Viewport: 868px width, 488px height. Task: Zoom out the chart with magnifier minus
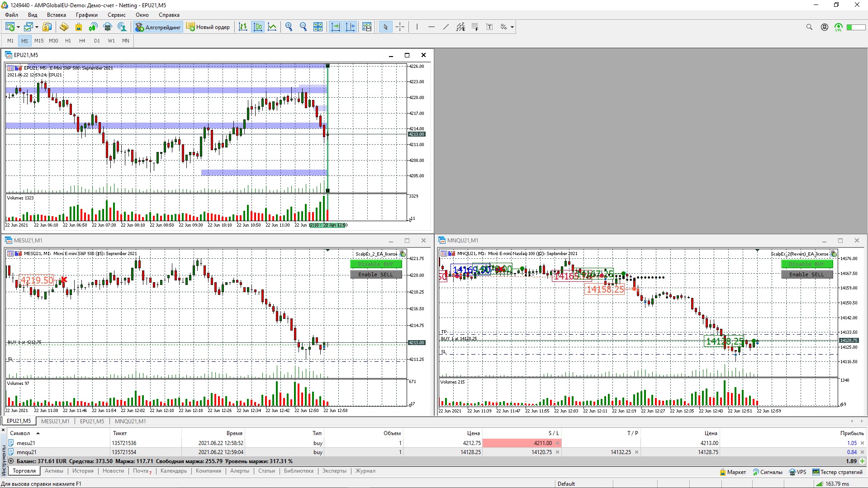click(x=303, y=27)
